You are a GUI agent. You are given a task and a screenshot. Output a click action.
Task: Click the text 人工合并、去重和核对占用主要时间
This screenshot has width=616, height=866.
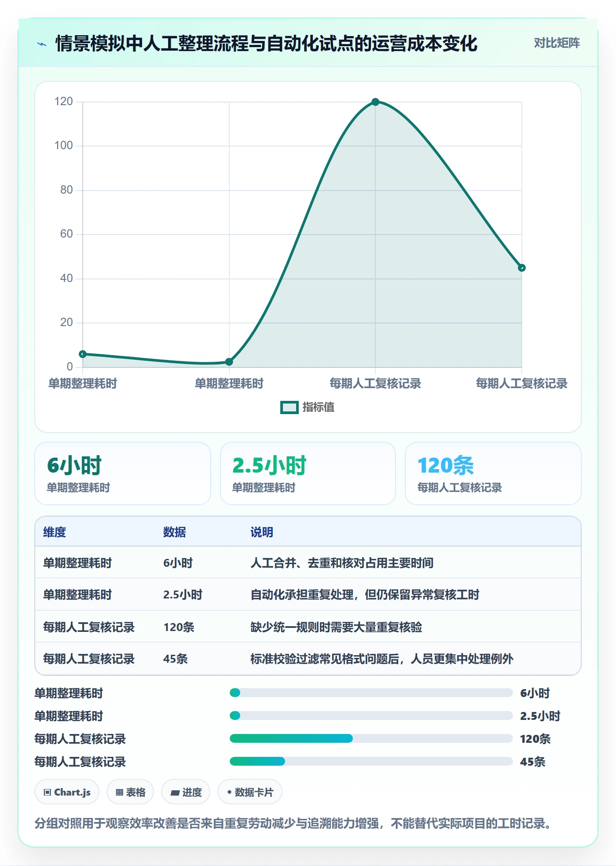342,563
